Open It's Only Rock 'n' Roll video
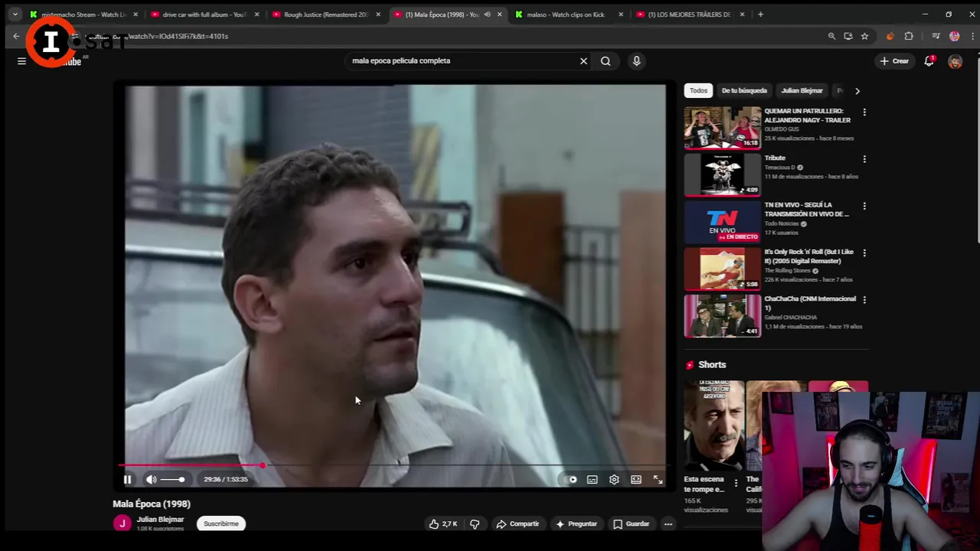 722,267
